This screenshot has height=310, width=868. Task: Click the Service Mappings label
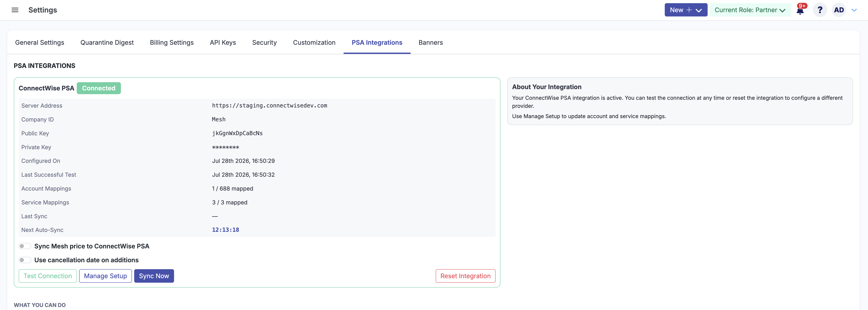[45, 203]
